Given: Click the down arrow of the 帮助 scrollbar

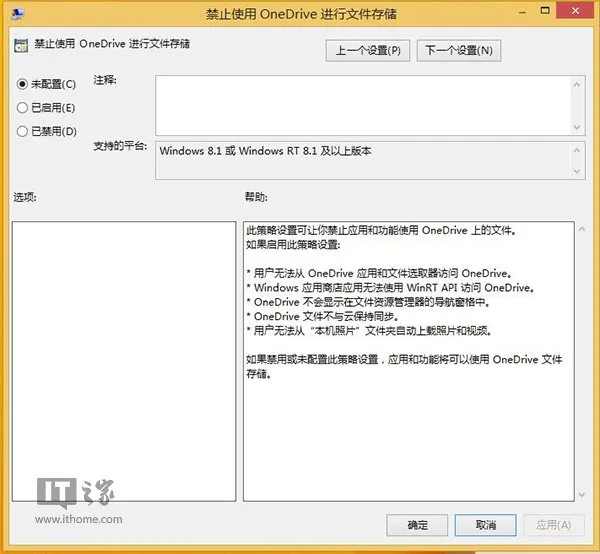Looking at the screenshot, I should click(x=582, y=495).
